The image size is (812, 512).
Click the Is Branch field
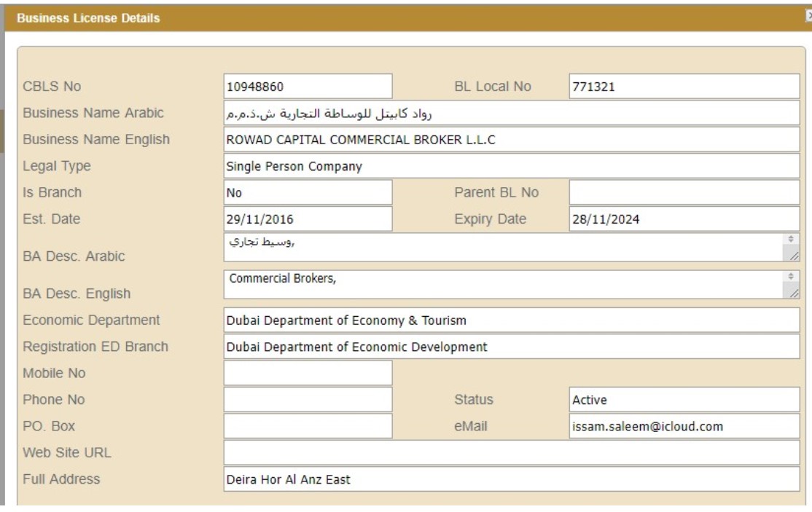(308, 193)
